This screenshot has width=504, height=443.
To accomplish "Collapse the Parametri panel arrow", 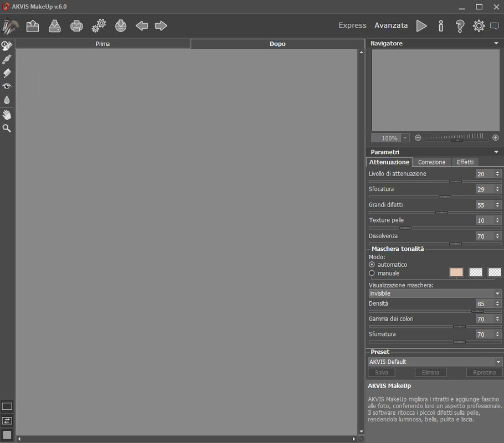I will (496, 152).
